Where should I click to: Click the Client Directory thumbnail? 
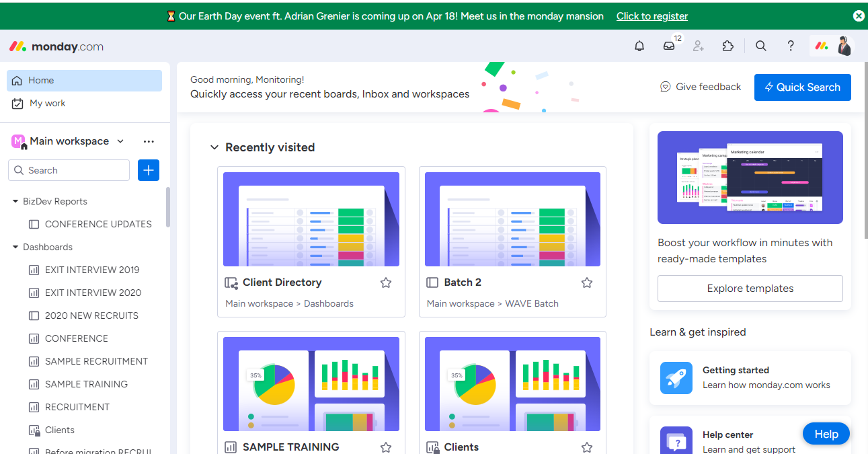coord(311,219)
